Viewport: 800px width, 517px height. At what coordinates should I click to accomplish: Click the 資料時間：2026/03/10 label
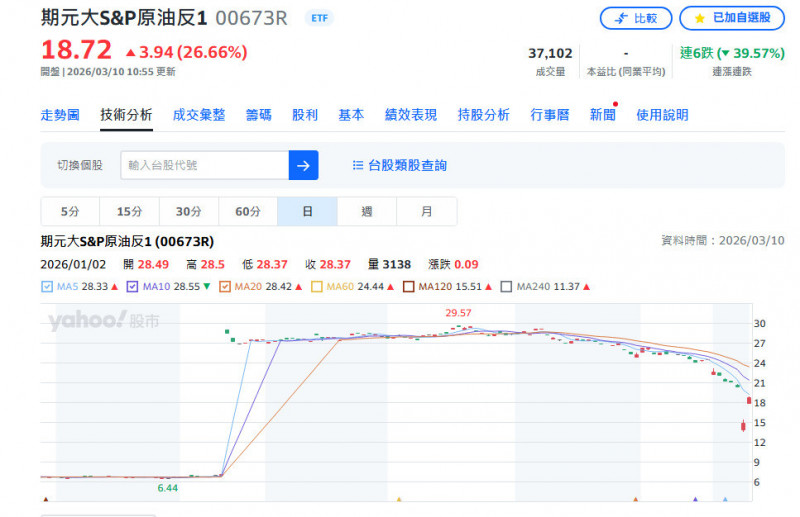coord(723,240)
